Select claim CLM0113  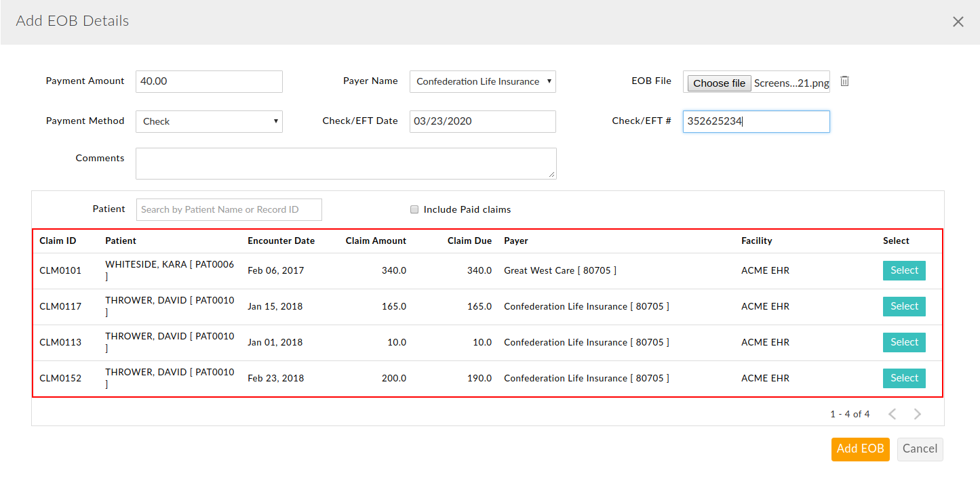904,342
